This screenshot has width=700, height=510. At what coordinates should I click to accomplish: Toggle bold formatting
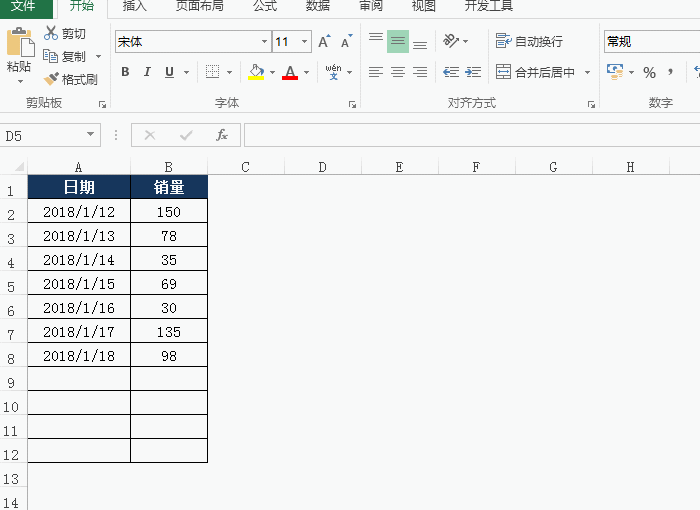pyautogui.click(x=125, y=71)
